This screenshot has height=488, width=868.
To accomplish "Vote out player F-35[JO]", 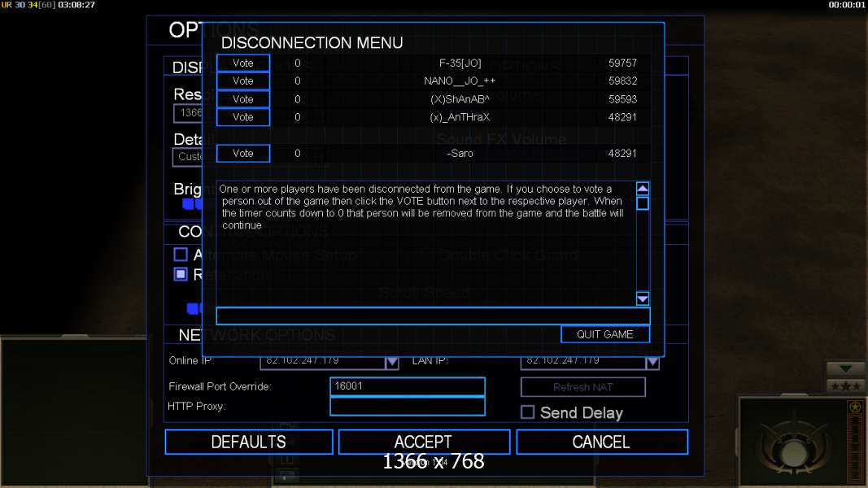I will (x=243, y=63).
